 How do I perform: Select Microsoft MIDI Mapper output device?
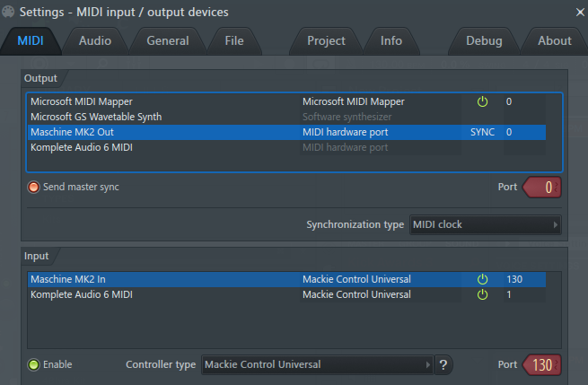tap(286, 101)
